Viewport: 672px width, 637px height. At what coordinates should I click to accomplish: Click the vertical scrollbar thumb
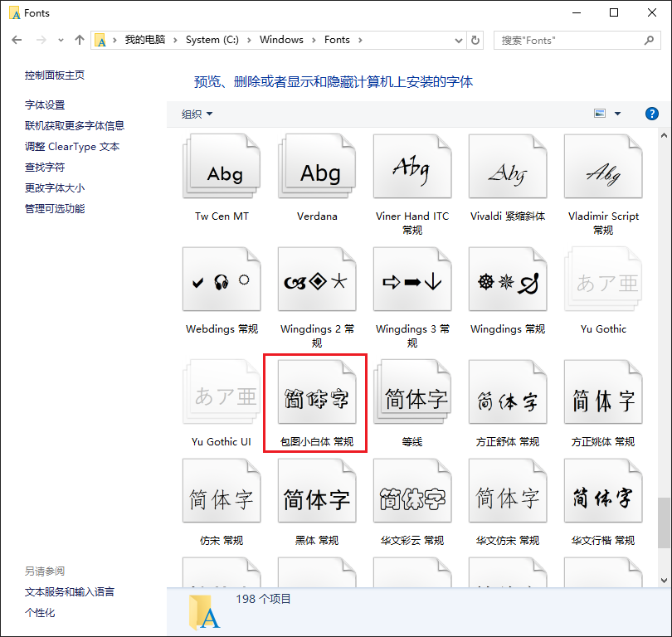click(x=664, y=523)
